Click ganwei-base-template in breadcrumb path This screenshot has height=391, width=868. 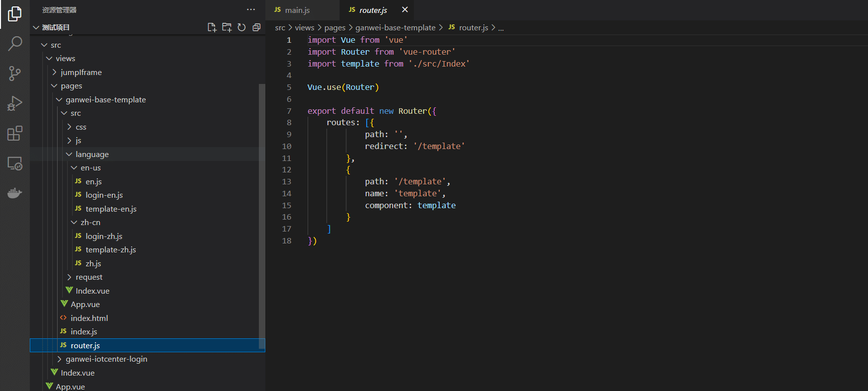[395, 28]
